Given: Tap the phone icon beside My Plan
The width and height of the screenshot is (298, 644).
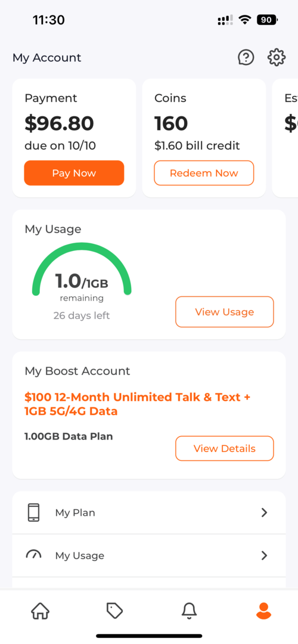Looking at the screenshot, I should (34, 513).
